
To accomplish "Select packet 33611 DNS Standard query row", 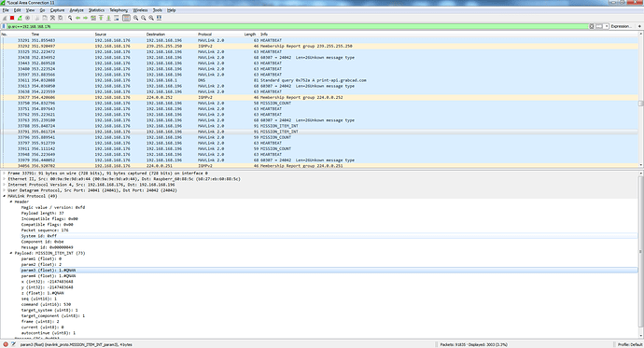I will tap(319, 80).
